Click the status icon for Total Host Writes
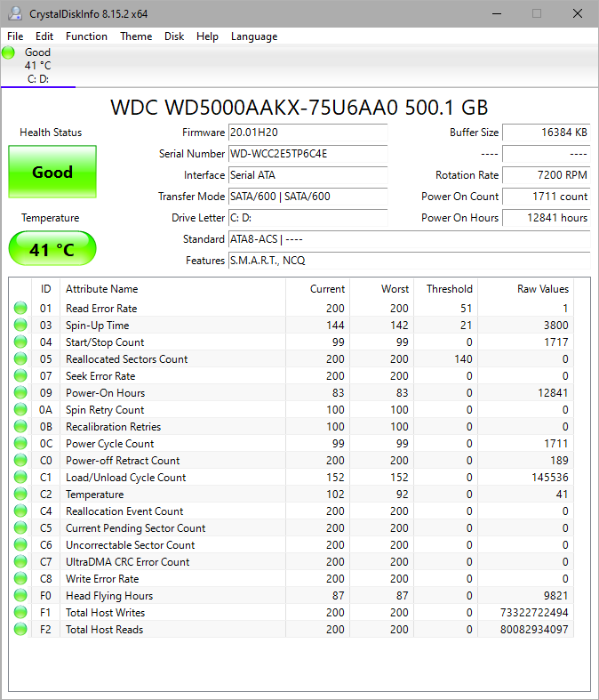Viewport: 599px width, 700px height. (20, 612)
